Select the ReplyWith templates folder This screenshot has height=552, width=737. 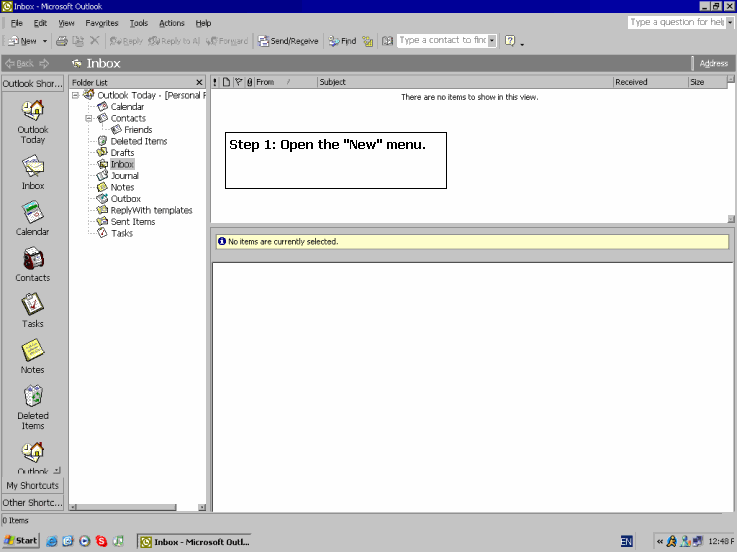coord(151,210)
